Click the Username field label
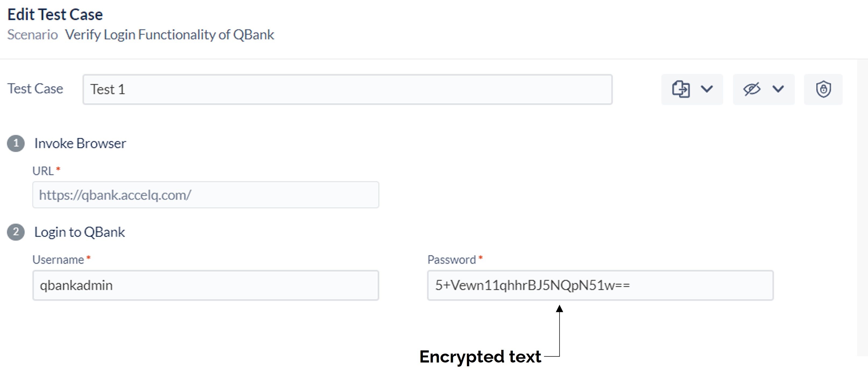868x377 pixels. click(58, 259)
